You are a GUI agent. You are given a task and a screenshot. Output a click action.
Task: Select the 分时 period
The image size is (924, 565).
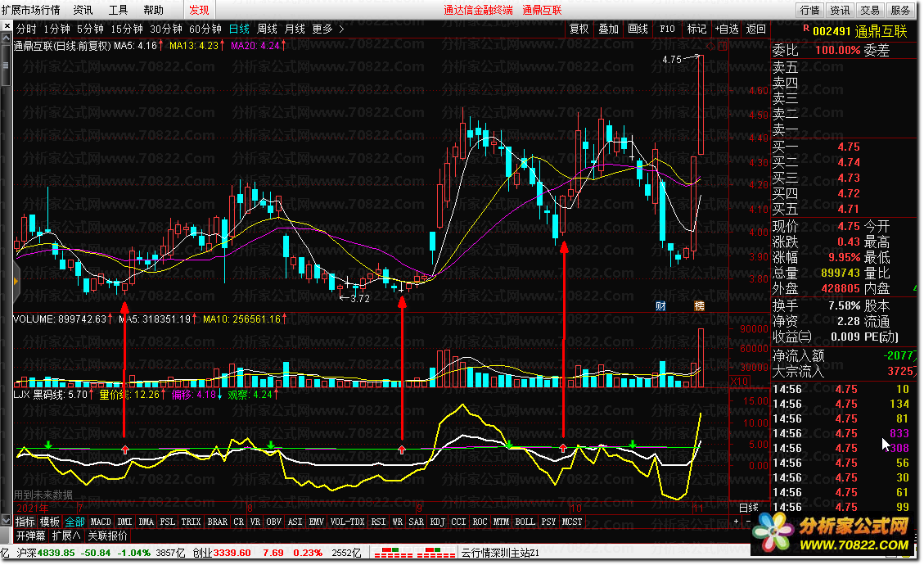[x=26, y=29]
